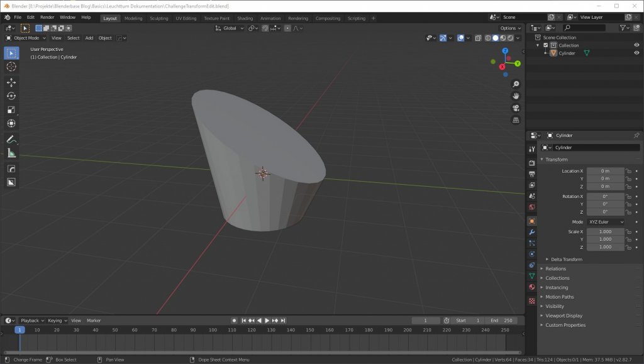Select the Measure tool

point(11,153)
